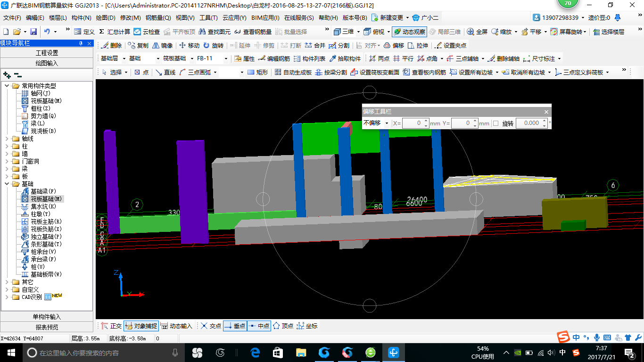Select the 删除 delete tool

111,45
